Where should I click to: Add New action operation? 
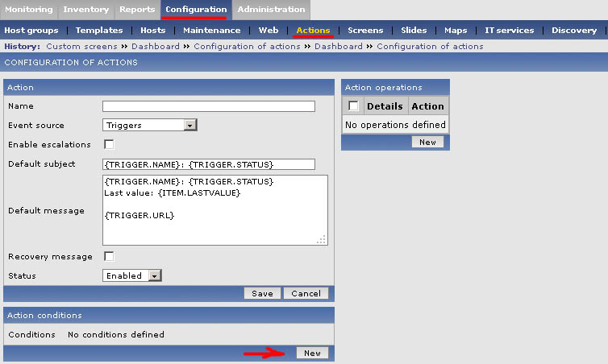point(427,142)
